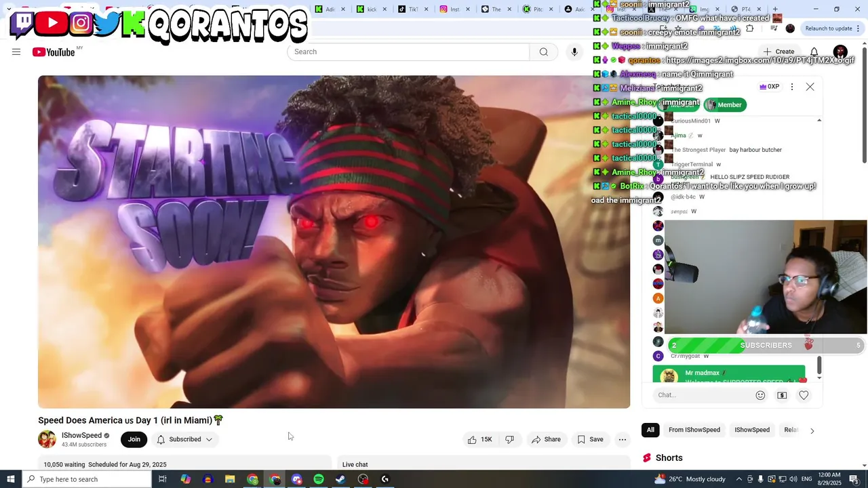Click Mr madmax member welcome message
The image size is (868, 488).
point(729,375)
